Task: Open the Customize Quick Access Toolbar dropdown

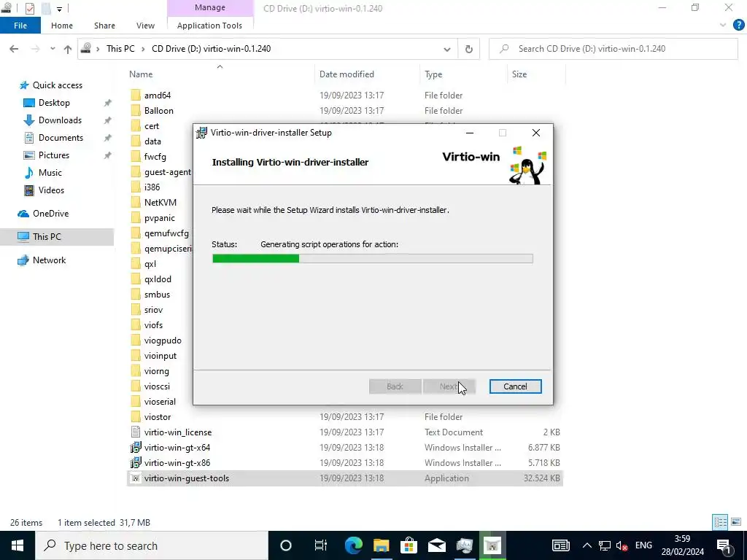Action: [x=59, y=8]
